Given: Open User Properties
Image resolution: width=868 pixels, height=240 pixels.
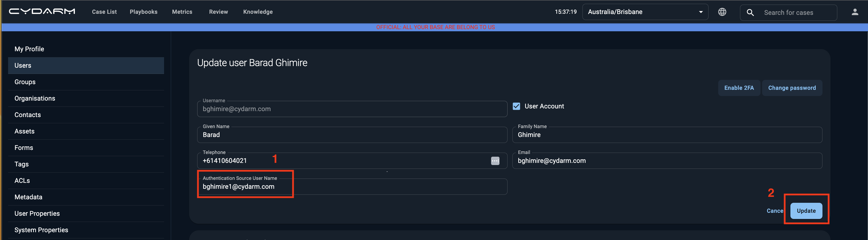Looking at the screenshot, I should pyautogui.click(x=86, y=214).
